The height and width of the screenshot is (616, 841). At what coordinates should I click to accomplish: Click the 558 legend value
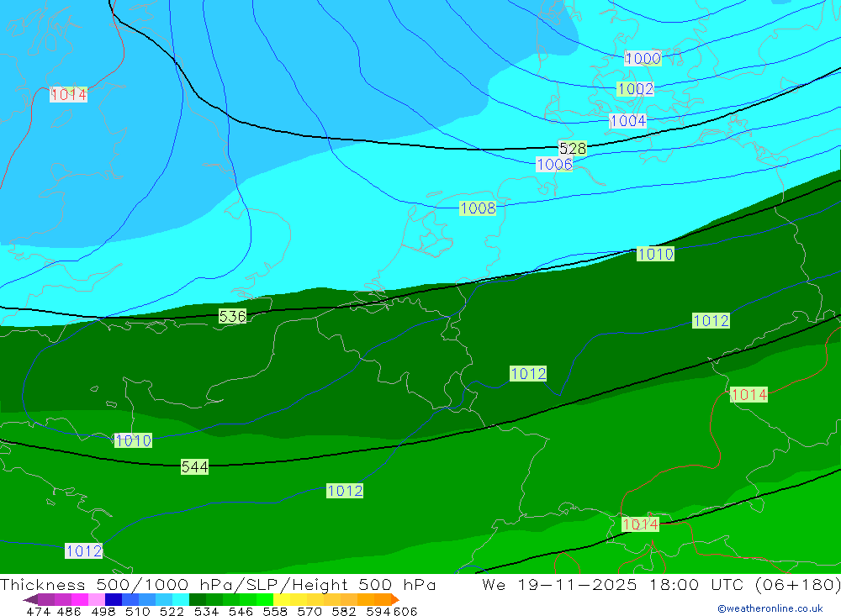click(275, 611)
